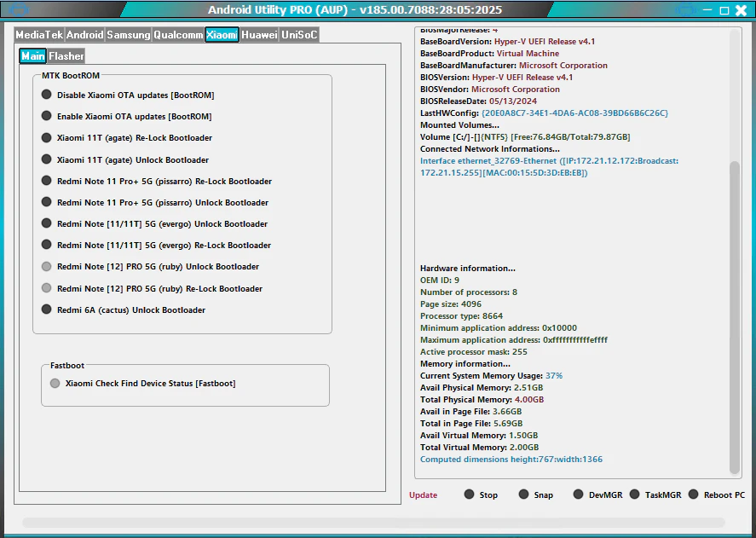The image size is (756, 538).
Task: Click the 'Processor type: 8664' line
Action: [x=461, y=316]
